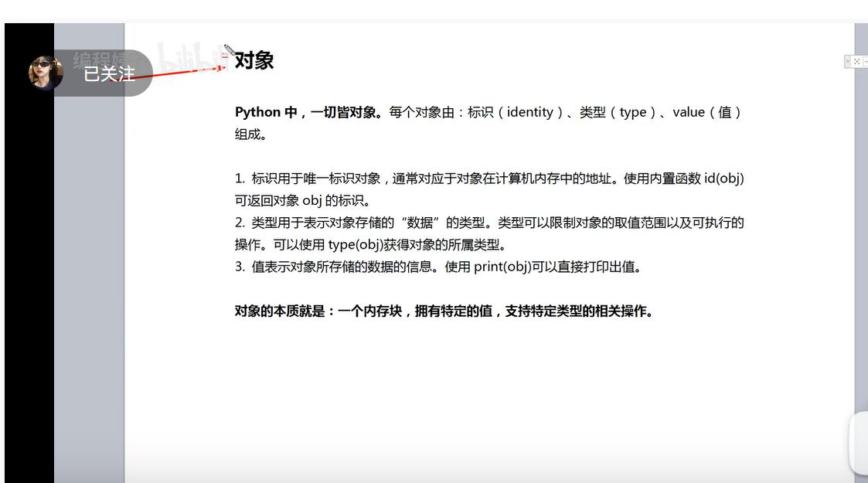Click "id(obj)" in list item 1
Viewport: 868px width, 483px height.
click(x=723, y=179)
